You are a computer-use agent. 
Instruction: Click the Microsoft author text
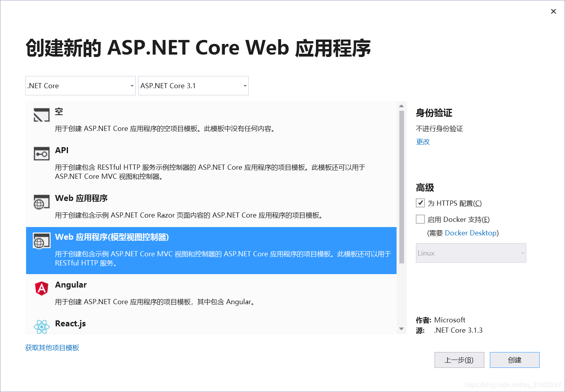pos(450,320)
